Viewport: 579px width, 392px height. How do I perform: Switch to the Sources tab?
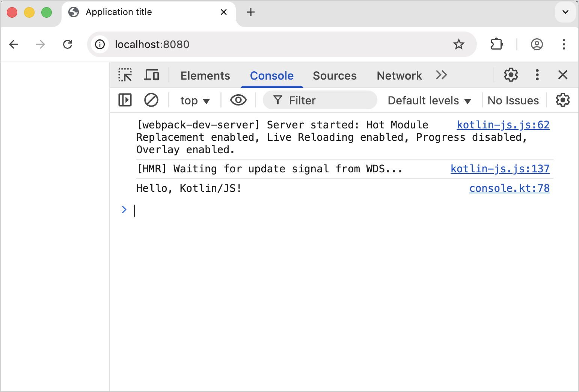coord(335,75)
